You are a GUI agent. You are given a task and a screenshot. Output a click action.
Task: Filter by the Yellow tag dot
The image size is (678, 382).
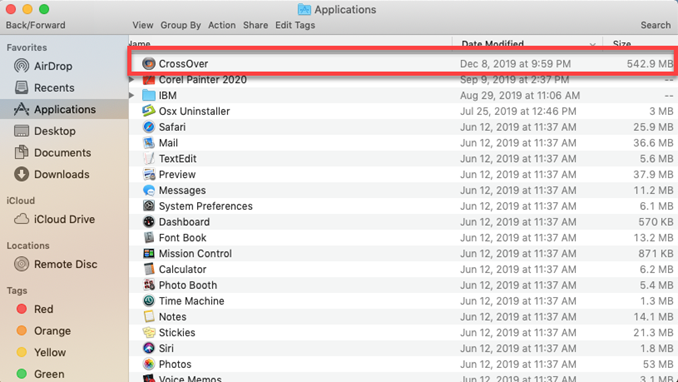click(22, 352)
